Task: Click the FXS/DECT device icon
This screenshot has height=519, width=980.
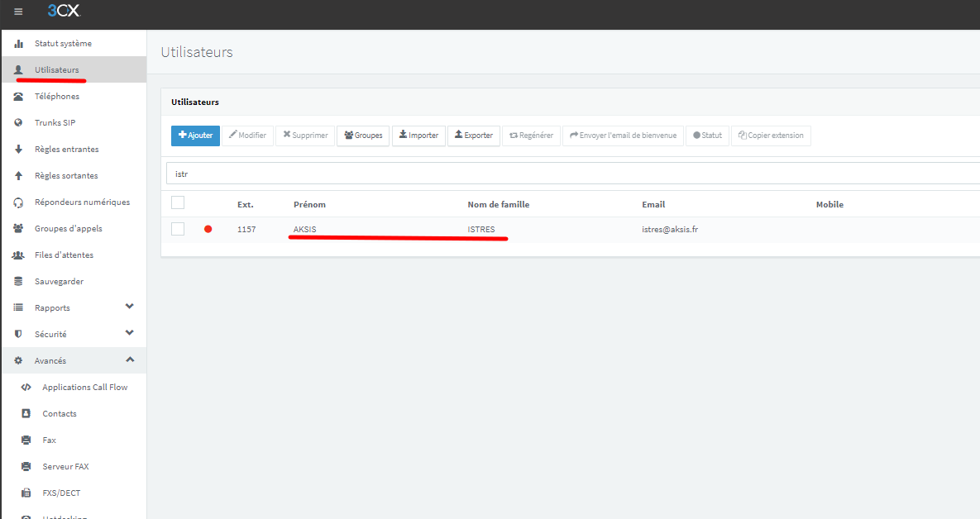Action: pos(26,493)
